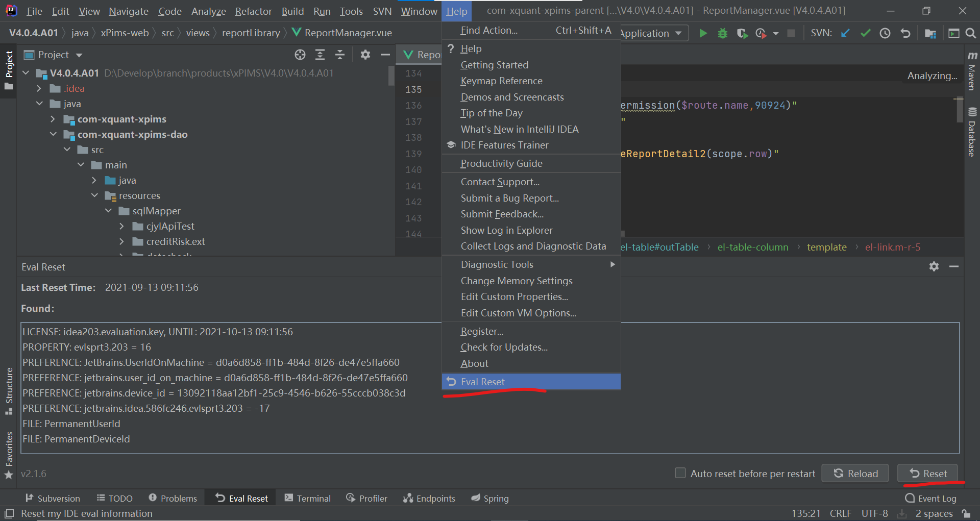The width and height of the screenshot is (980, 521).
Task: Expand the cjylApiTest folder
Action: coord(122,226)
